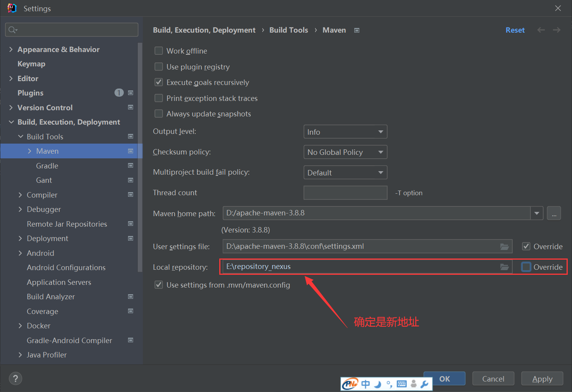Click the IME punctuation icon
The image size is (572, 392).
point(389,384)
